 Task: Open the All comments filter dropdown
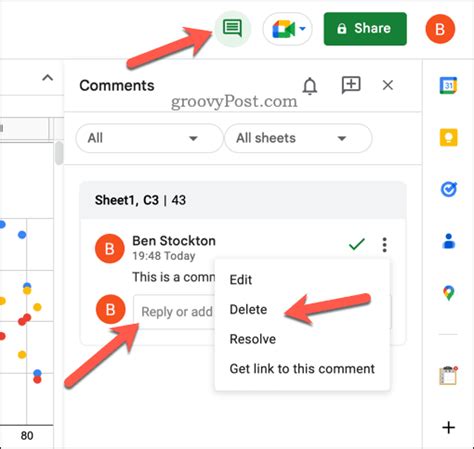coord(149,138)
